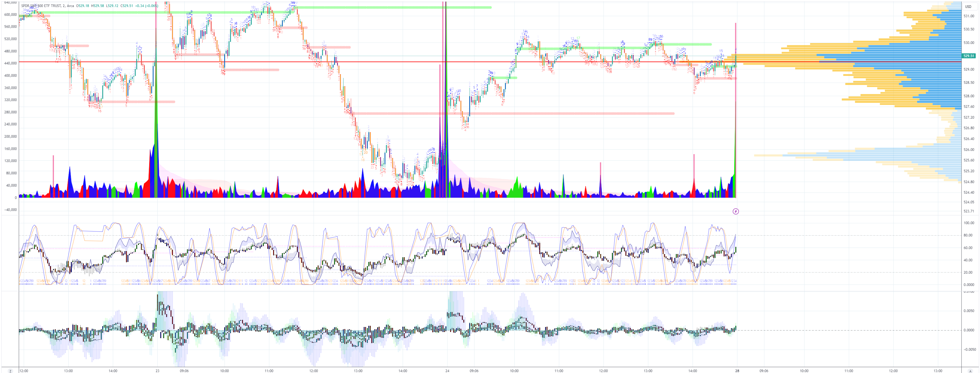Click the 28 date label on time axis
Viewport: 980px width, 373px height.
[737, 371]
